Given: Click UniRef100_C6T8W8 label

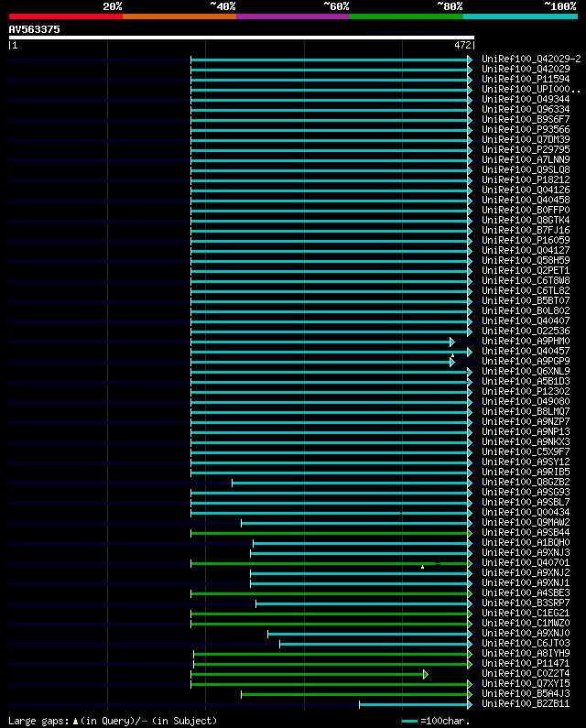Looking at the screenshot, I should point(526,281).
